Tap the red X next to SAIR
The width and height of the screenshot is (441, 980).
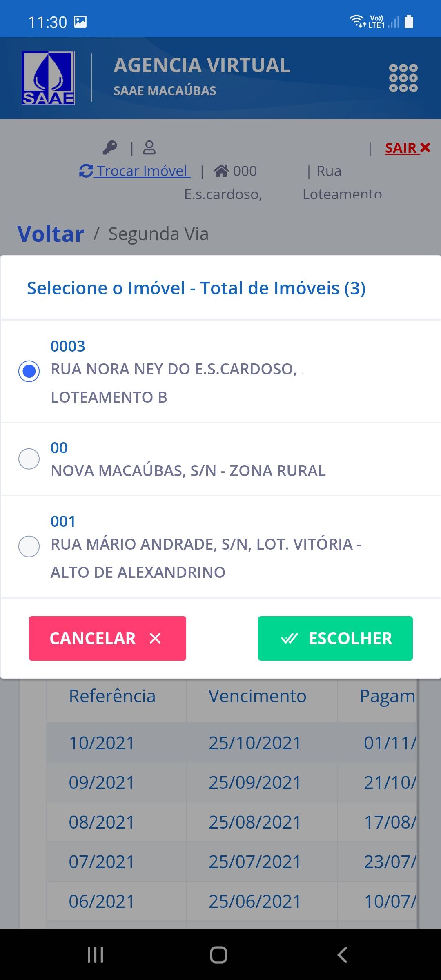pyautogui.click(x=425, y=147)
